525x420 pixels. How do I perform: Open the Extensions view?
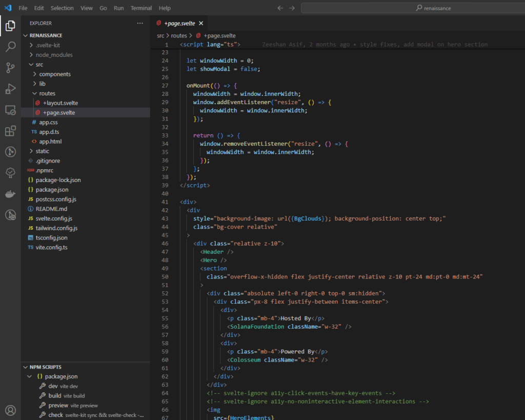coord(10,131)
